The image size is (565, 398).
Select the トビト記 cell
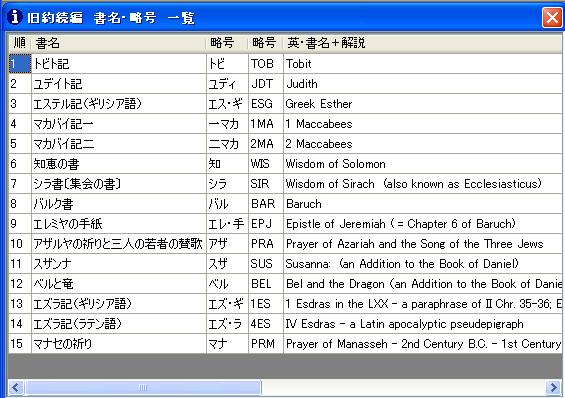pos(119,64)
